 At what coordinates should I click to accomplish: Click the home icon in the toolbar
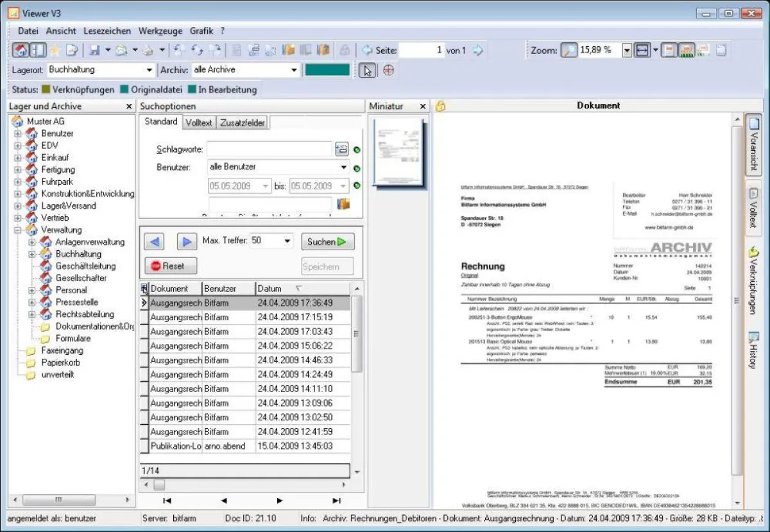[21, 49]
